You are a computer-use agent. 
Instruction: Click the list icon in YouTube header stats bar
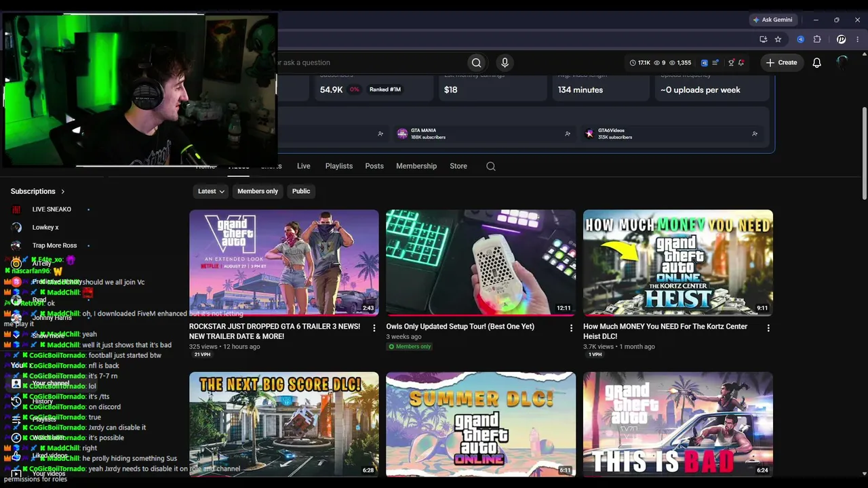point(715,62)
